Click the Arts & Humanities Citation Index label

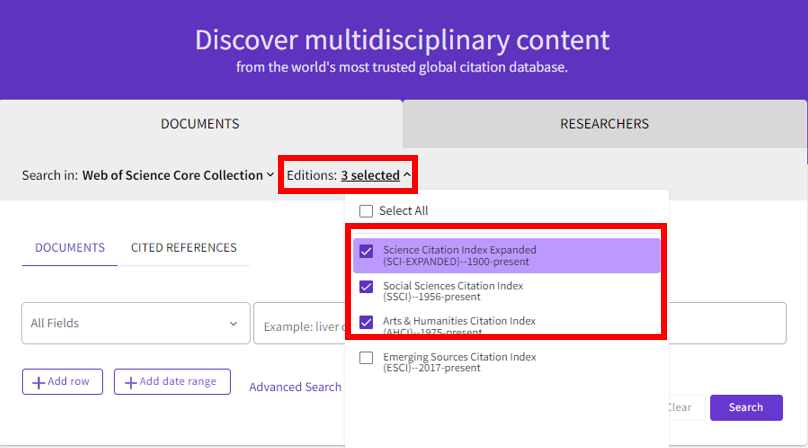pos(459,326)
